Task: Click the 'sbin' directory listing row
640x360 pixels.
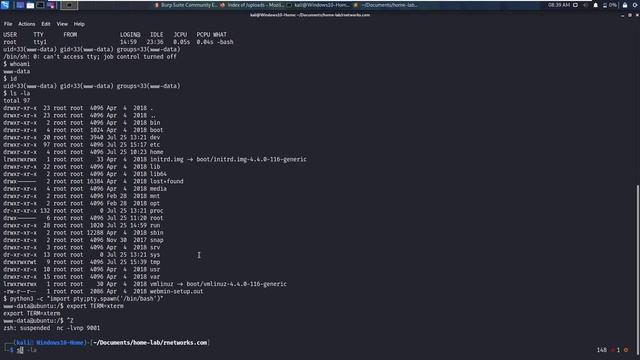Action: click(x=83, y=233)
